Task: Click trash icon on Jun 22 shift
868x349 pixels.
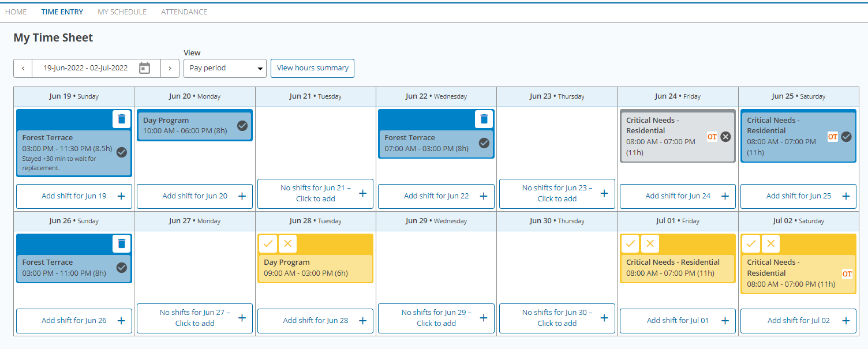Action: point(484,119)
